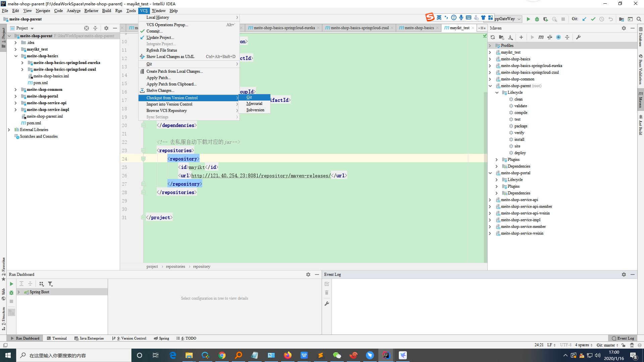This screenshot has height=362, width=644.
Task: Select the install lifecycle goal in Maven
Action: pos(519,139)
